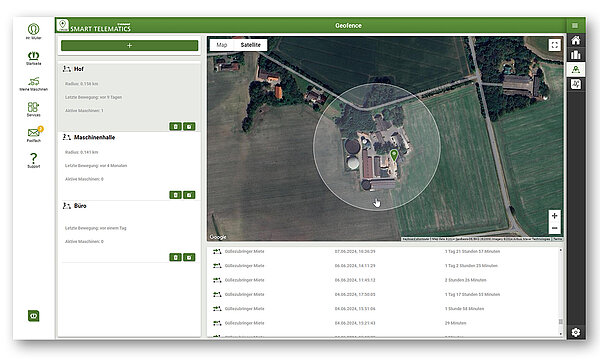
Task: Delete the Hof geofence
Action: tap(175, 126)
